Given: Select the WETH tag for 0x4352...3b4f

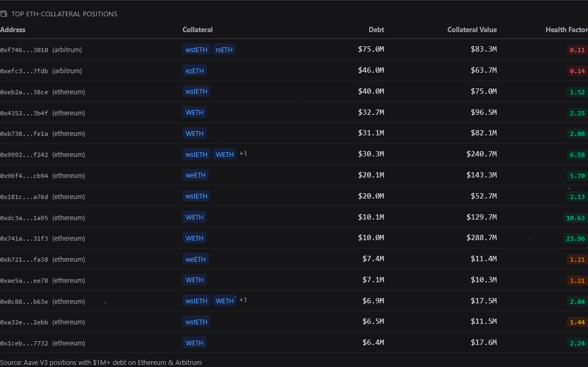Looking at the screenshot, I should tap(195, 112).
